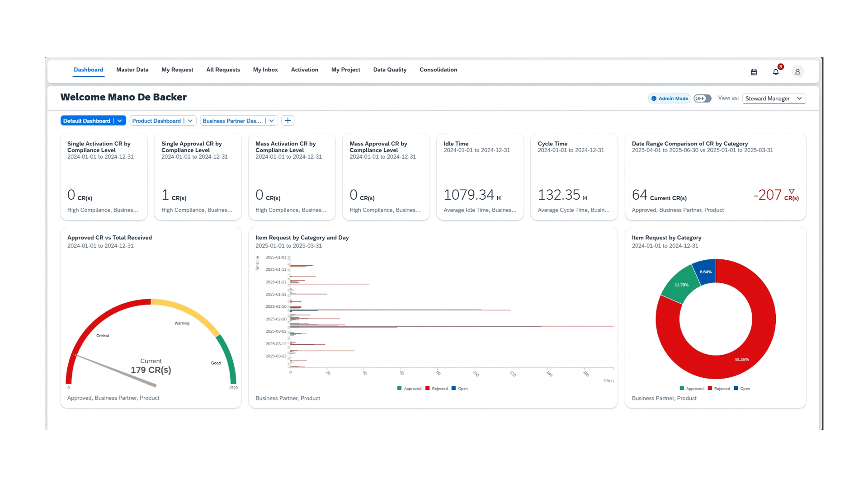
Task: Go to My Request tab
Action: (x=177, y=70)
